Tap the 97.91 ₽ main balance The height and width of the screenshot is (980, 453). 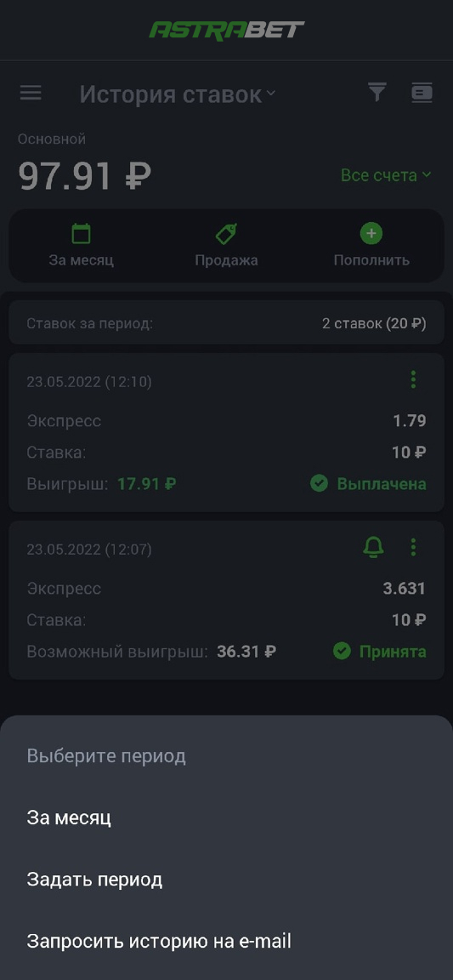tap(84, 176)
